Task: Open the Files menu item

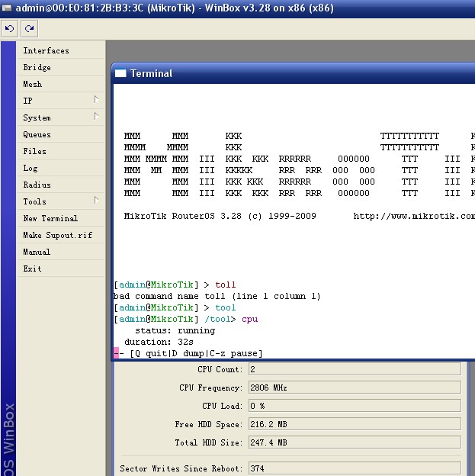Action: click(x=61, y=151)
